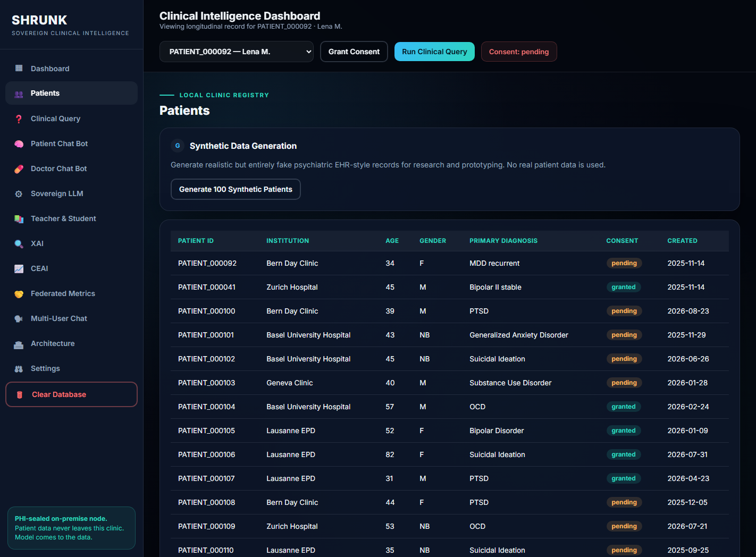Click the SHRUNK logo title

click(39, 20)
